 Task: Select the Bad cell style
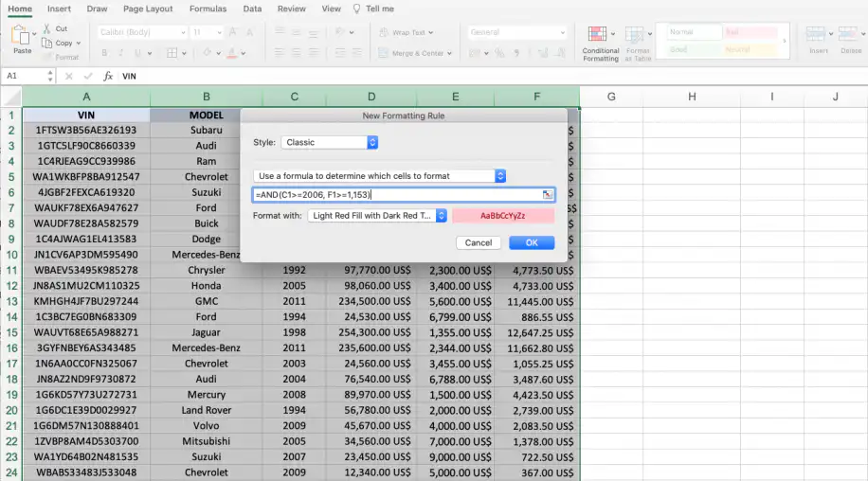click(x=750, y=32)
